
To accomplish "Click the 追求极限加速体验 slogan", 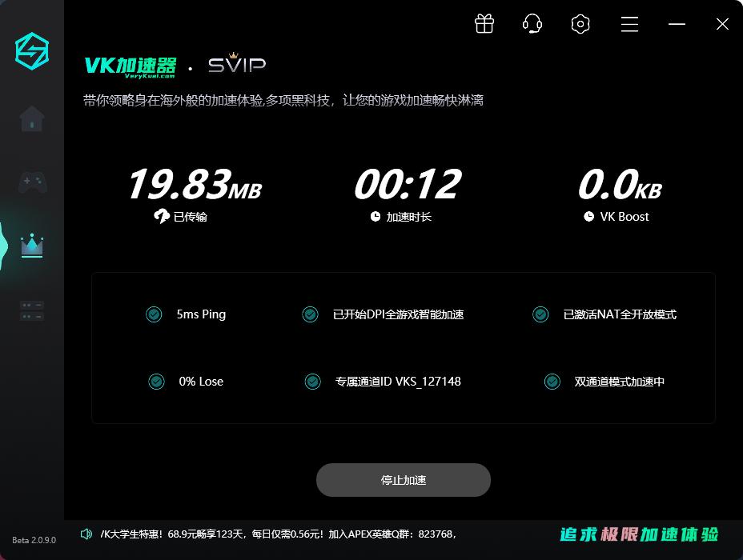I will coord(639,534).
